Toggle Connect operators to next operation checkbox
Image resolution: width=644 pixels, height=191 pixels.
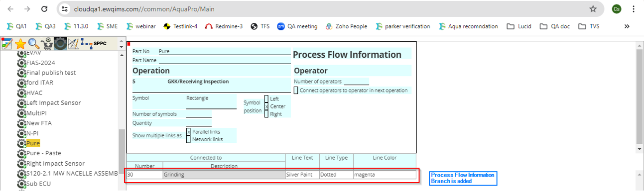(296, 91)
